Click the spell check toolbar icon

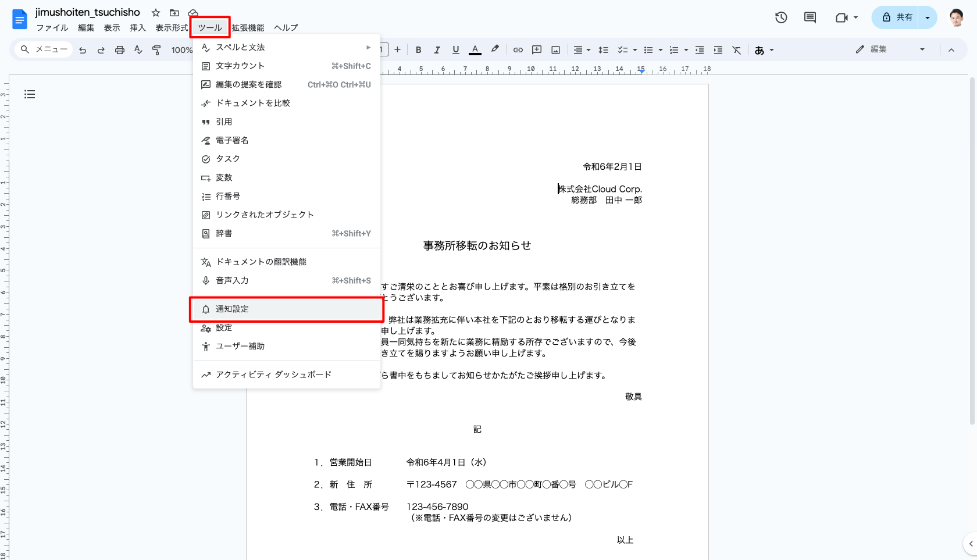tap(138, 50)
